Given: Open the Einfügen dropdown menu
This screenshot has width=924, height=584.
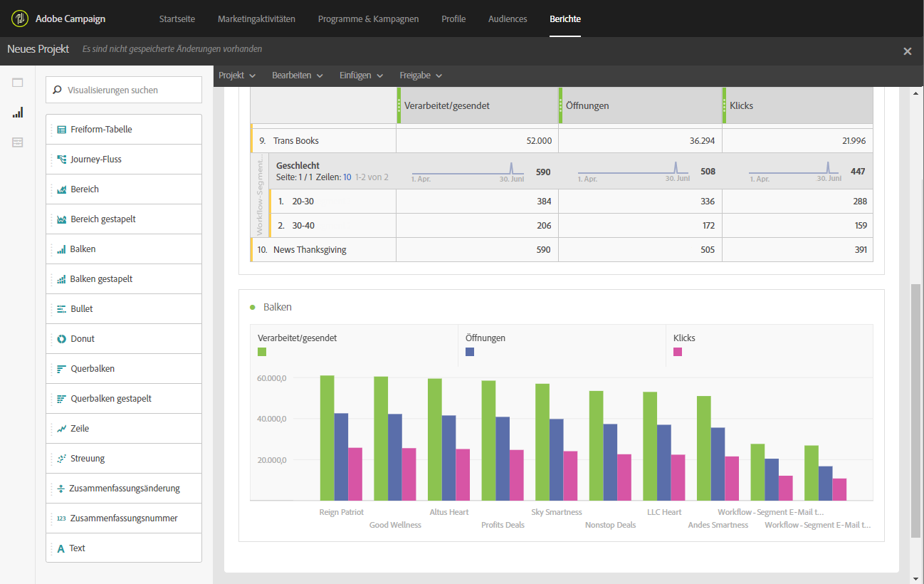Looking at the screenshot, I should coord(362,75).
